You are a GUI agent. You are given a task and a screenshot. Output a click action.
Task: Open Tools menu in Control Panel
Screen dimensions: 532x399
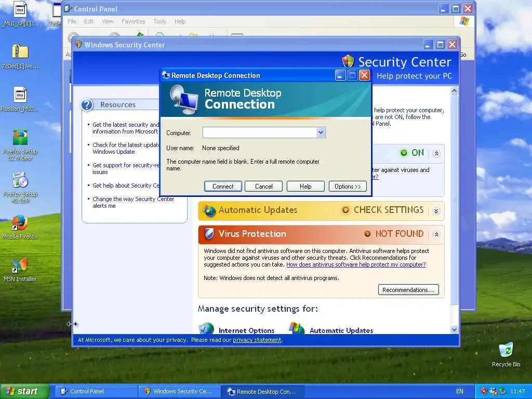click(160, 21)
